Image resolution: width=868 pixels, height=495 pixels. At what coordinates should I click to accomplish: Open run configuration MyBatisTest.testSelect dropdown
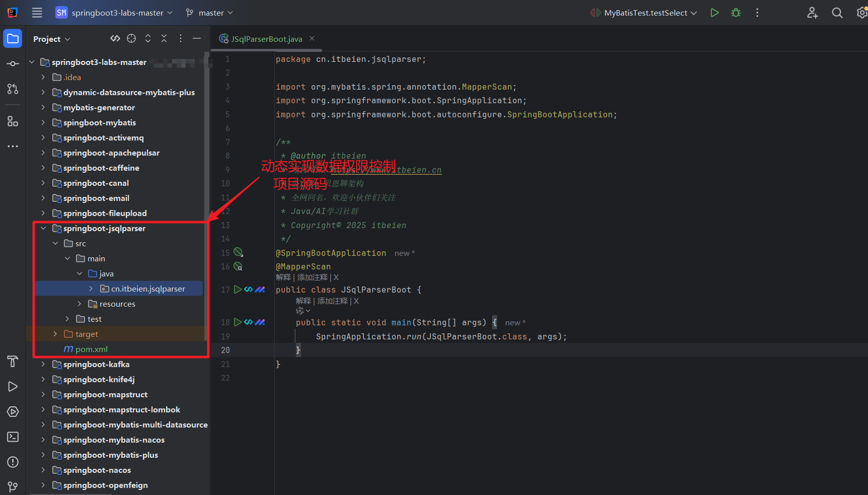tap(644, 13)
